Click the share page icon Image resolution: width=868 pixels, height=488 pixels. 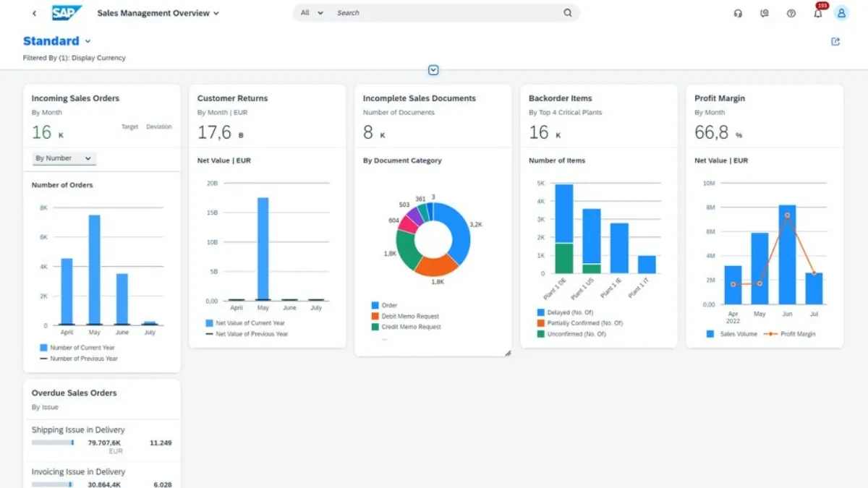point(835,42)
